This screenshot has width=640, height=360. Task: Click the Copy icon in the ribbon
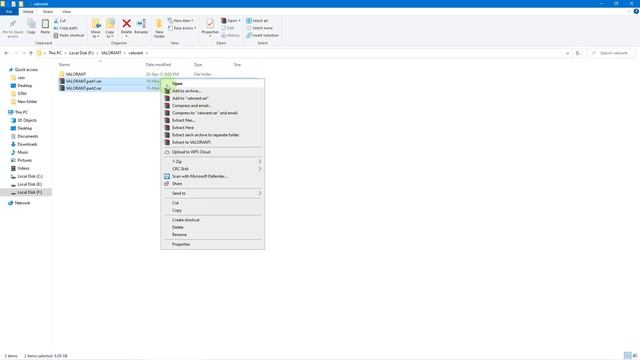[x=31, y=25]
